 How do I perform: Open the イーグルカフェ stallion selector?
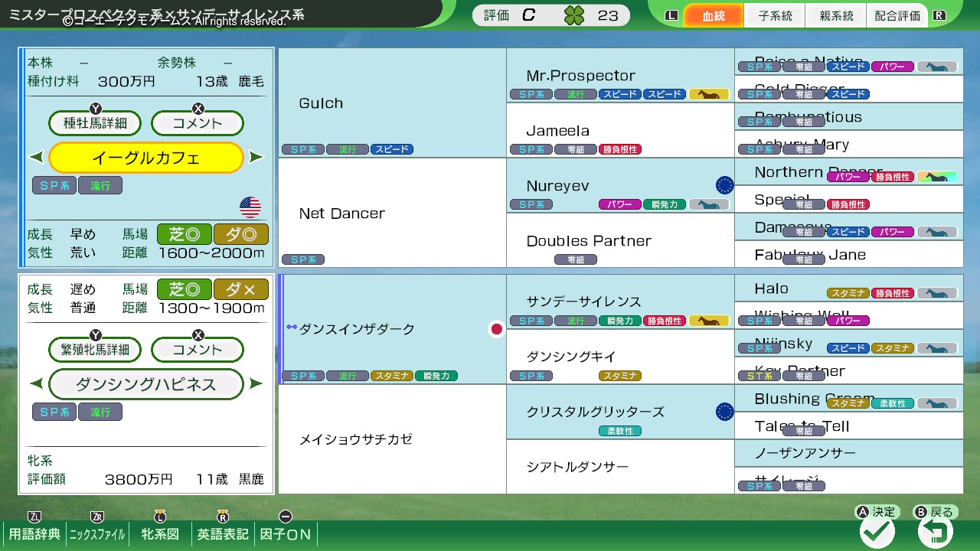146,158
